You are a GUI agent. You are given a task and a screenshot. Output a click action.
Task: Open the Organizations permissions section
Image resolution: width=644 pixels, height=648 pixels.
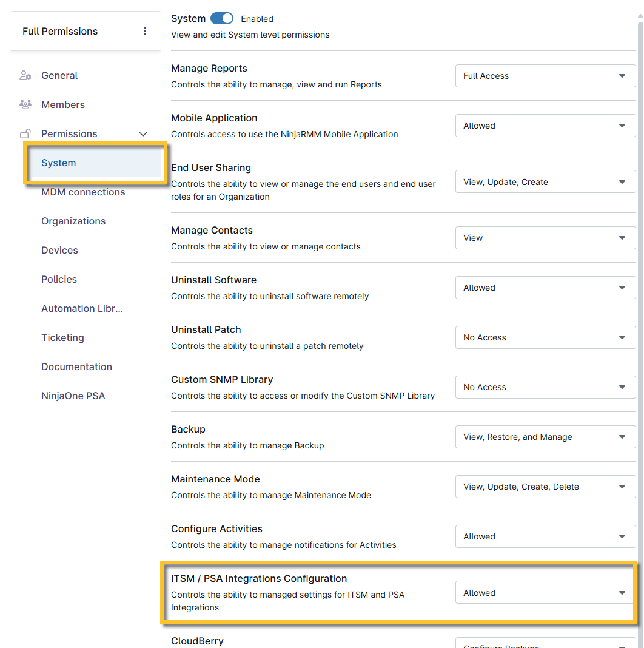73,221
